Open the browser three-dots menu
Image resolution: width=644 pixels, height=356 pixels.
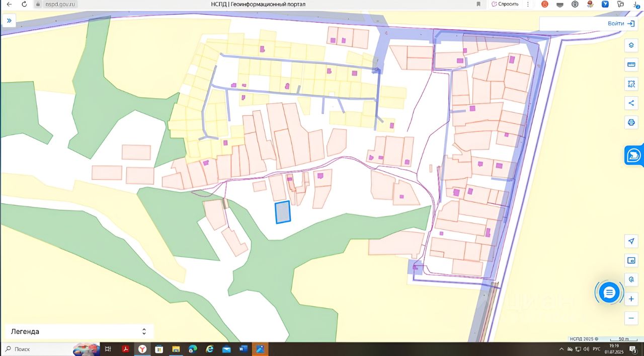pos(528,4)
